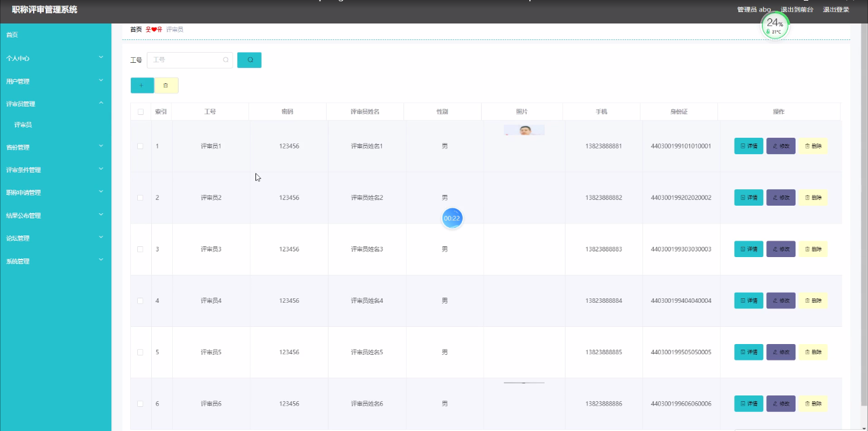This screenshot has width=868, height=431.
Task: Open 详情 for 评审员1
Action: pyautogui.click(x=749, y=146)
